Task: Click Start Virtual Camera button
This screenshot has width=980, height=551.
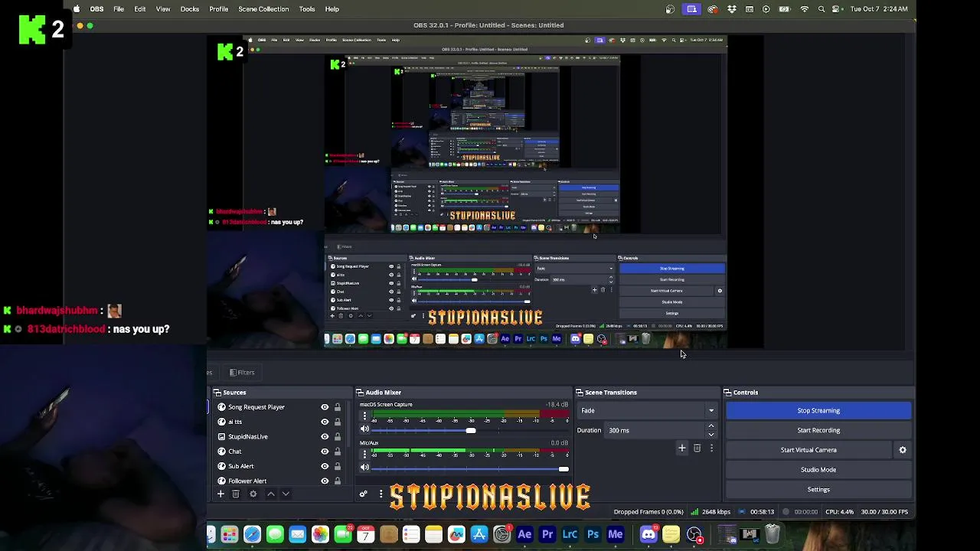Action: point(808,450)
